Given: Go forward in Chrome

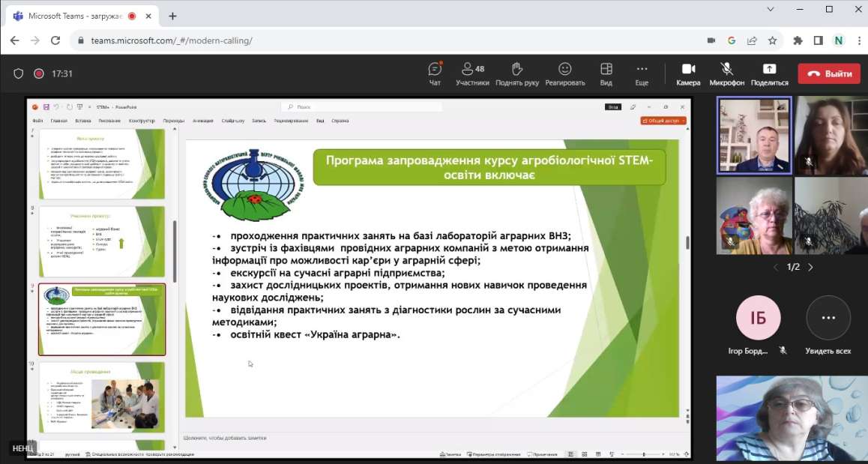Looking at the screenshot, I should (35, 40).
